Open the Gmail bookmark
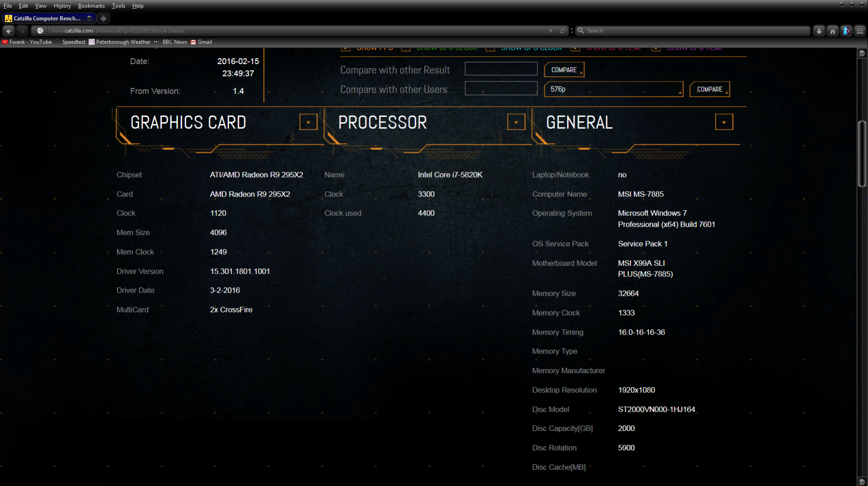Image resolution: width=868 pixels, height=486 pixels. click(202, 42)
